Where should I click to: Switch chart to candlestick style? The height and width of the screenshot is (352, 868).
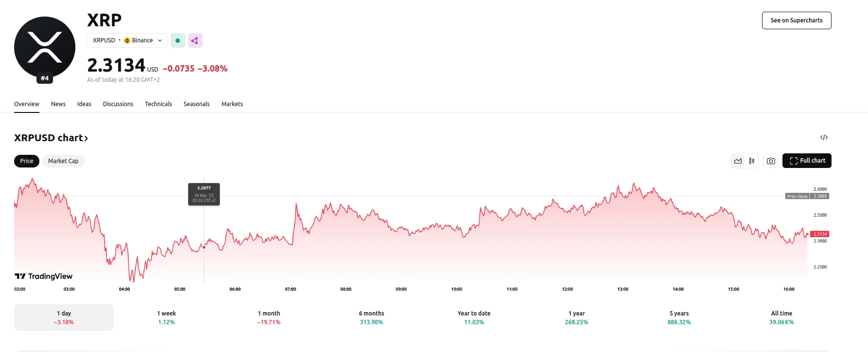coord(752,161)
